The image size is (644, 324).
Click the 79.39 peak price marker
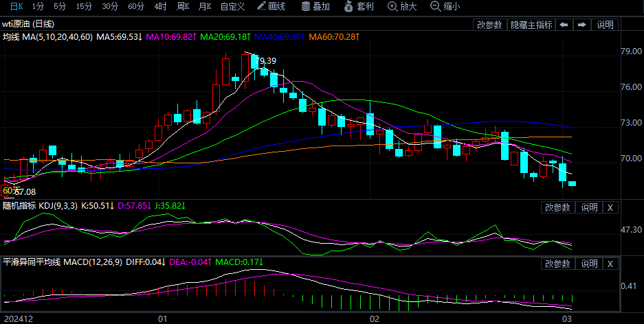click(x=265, y=61)
